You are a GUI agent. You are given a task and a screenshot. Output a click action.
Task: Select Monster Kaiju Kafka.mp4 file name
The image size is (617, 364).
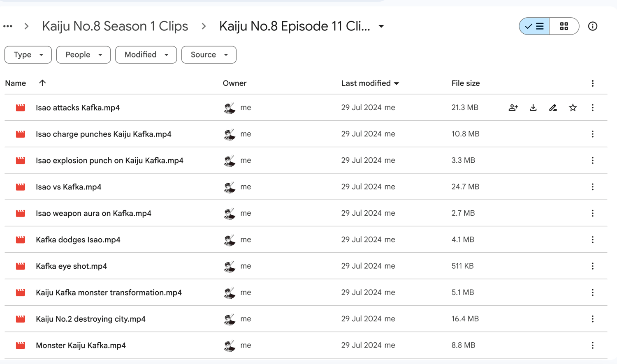(x=81, y=346)
